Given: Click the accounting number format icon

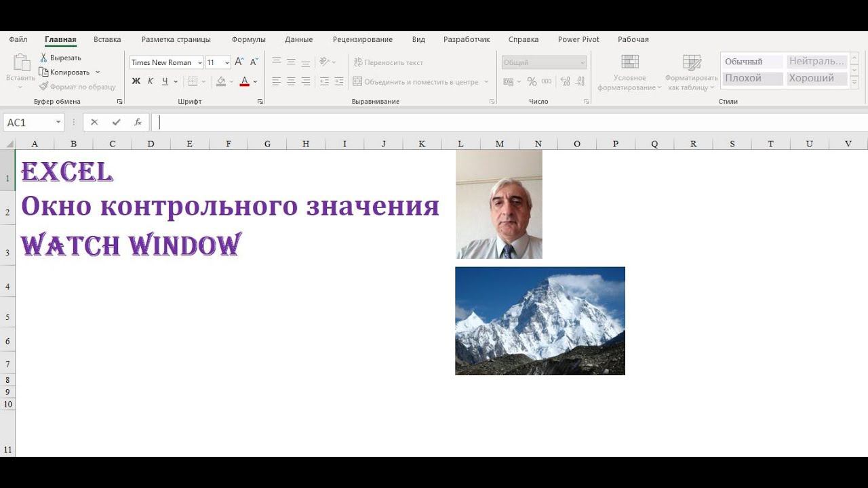Looking at the screenshot, I should pos(509,81).
